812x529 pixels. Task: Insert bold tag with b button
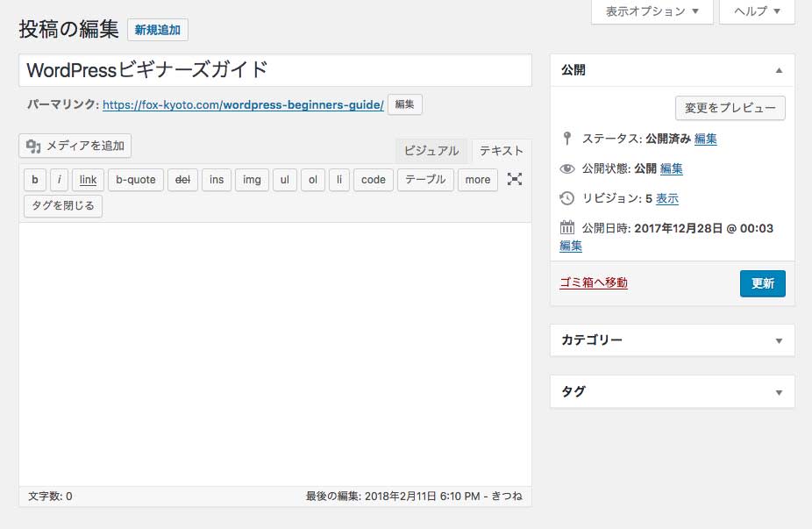point(35,180)
